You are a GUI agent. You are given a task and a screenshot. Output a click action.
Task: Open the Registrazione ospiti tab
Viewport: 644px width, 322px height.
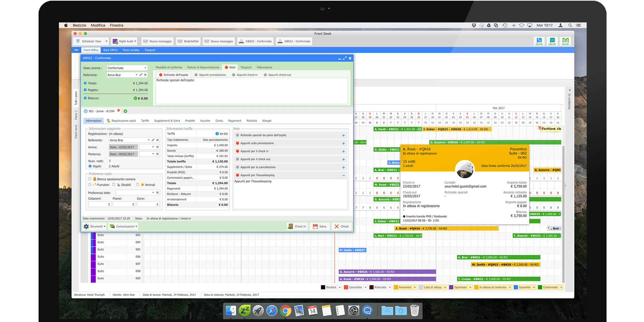click(121, 121)
